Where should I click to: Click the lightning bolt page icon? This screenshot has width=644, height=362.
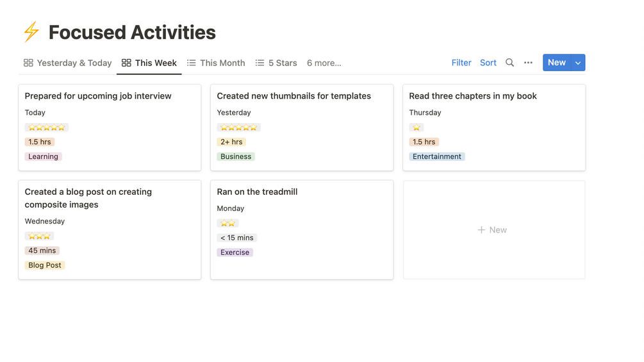(x=31, y=32)
